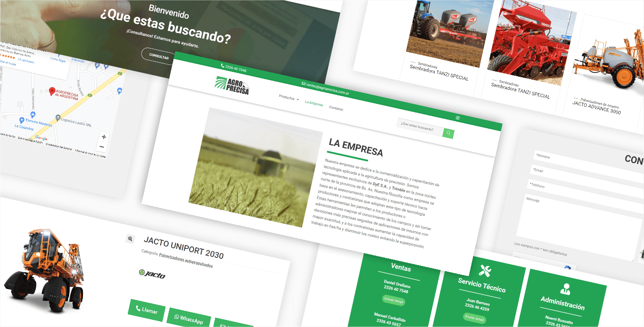Open the Pulverizadores autopropulsados category link

pos(186,260)
